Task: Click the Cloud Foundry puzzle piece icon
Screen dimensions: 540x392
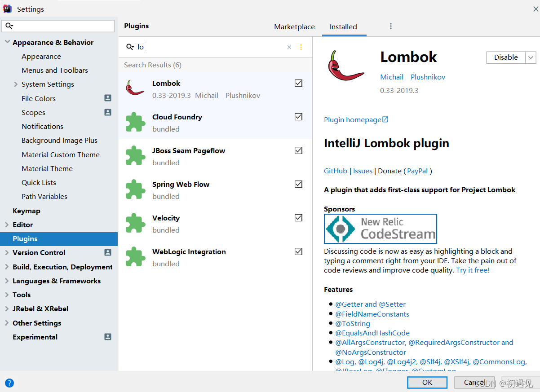Action: [135, 122]
